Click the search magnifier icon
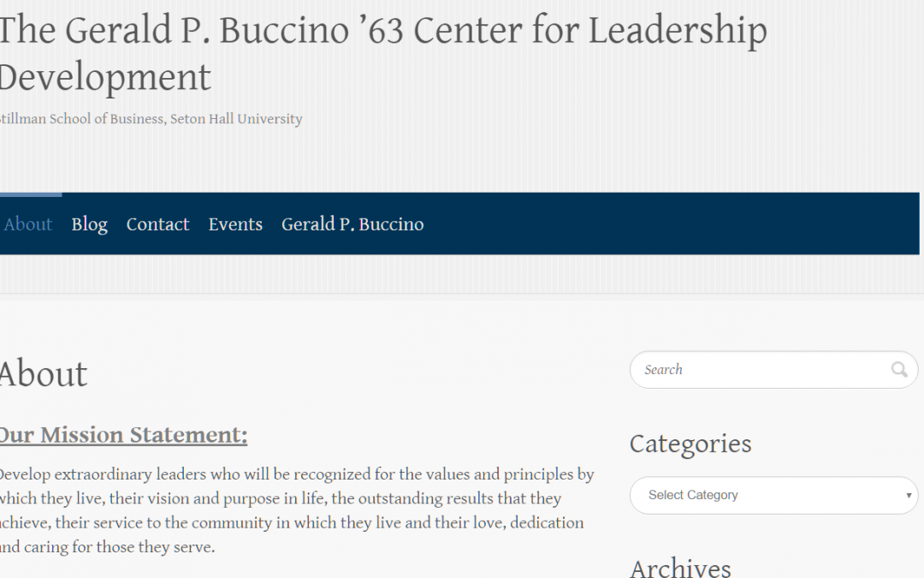The width and height of the screenshot is (924, 578). (x=899, y=370)
